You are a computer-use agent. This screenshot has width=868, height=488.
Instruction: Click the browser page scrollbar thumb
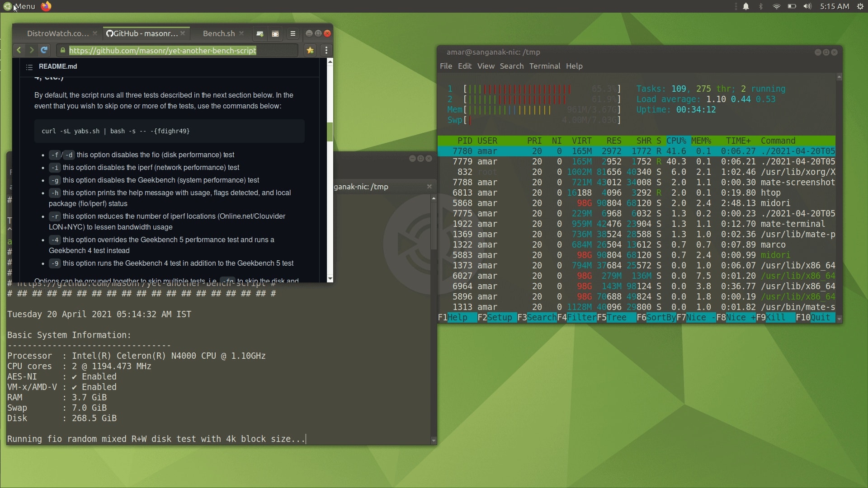click(x=330, y=131)
